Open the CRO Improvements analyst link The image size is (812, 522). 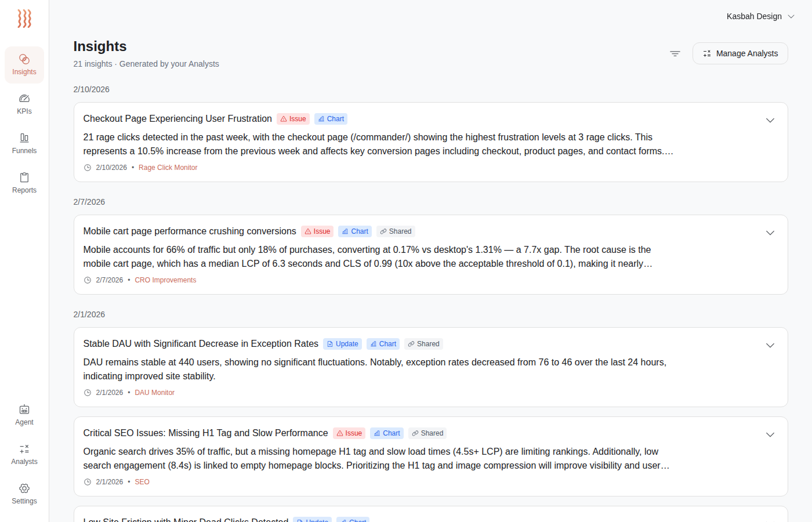165,280
